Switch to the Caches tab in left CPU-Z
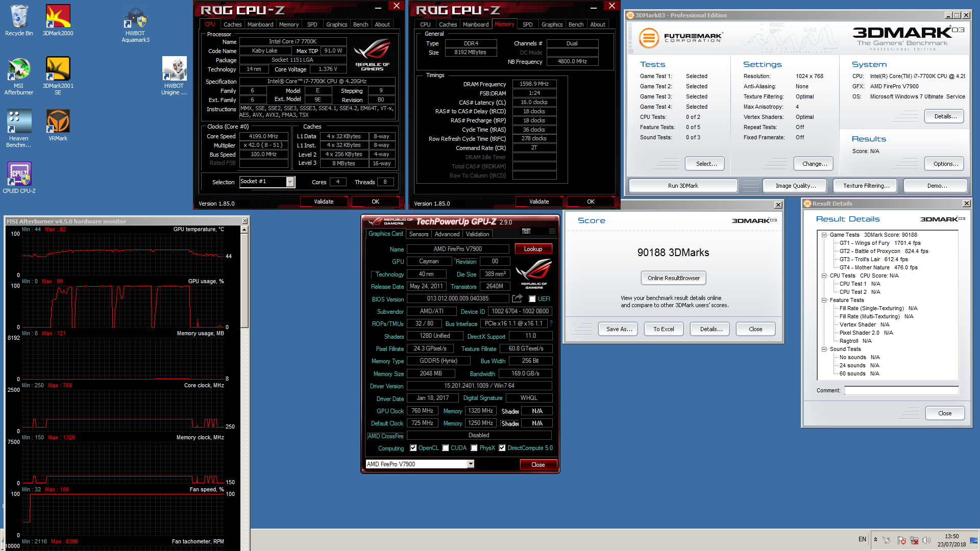 point(232,24)
